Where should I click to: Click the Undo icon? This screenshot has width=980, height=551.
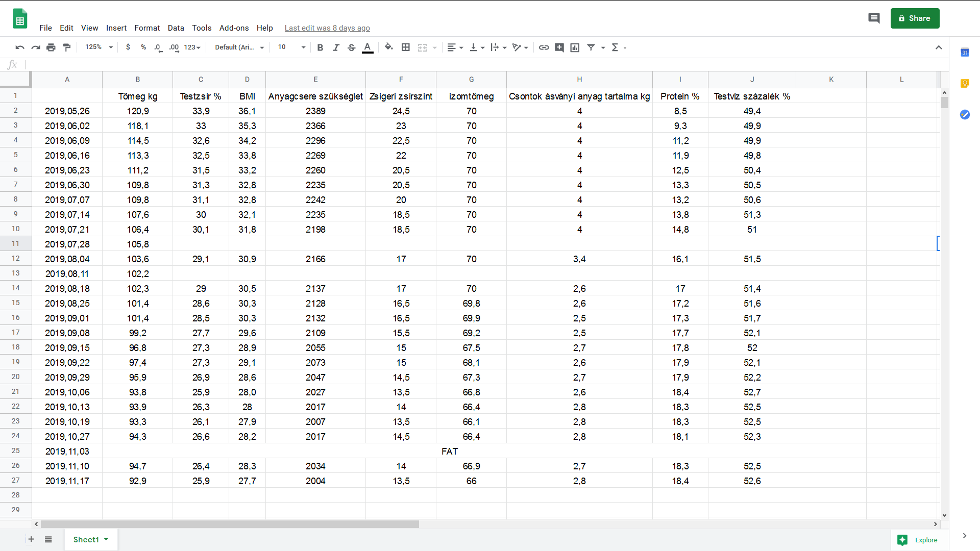(x=20, y=47)
